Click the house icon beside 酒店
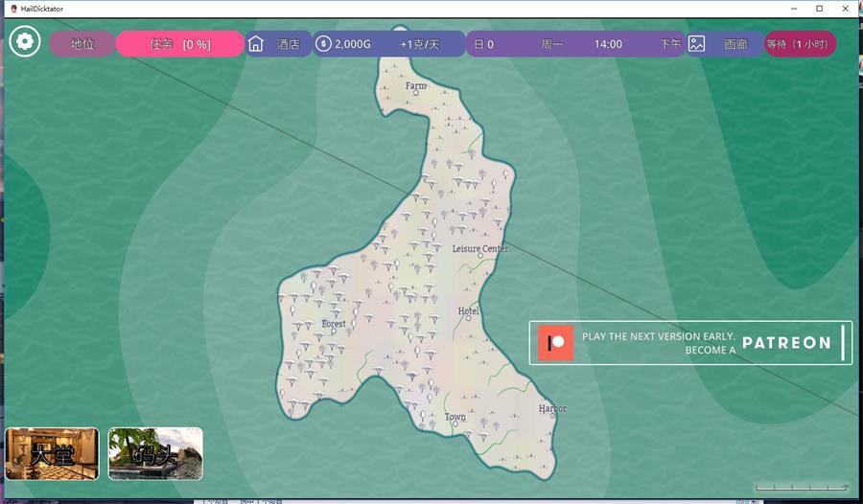The width and height of the screenshot is (863, 504). click(256, 44)
